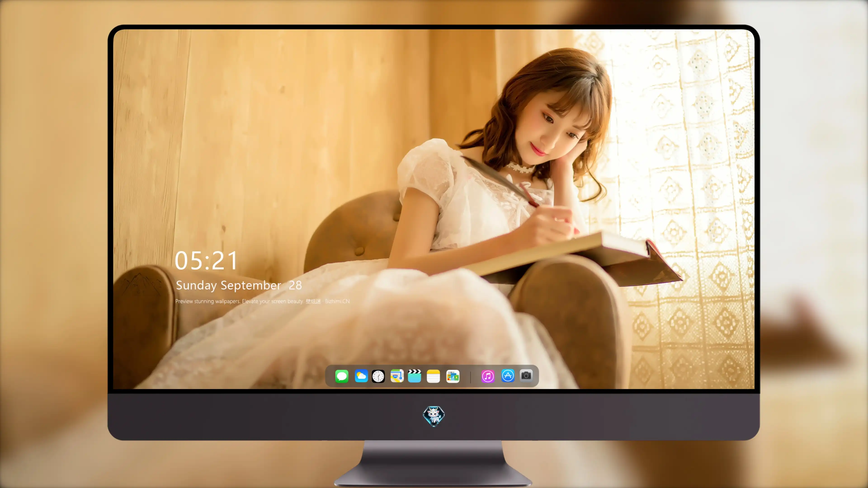Open the Clock app in the dock

(378, 376)
